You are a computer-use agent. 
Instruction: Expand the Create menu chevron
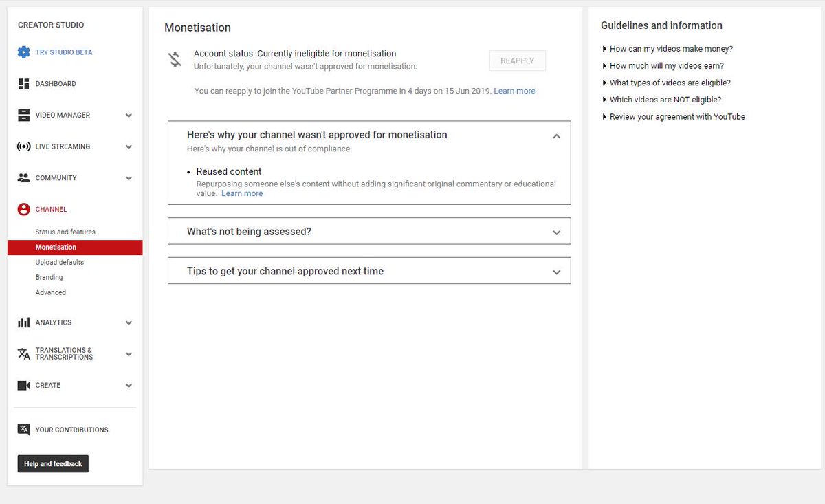pyautogui.click(x=129, y=386)
